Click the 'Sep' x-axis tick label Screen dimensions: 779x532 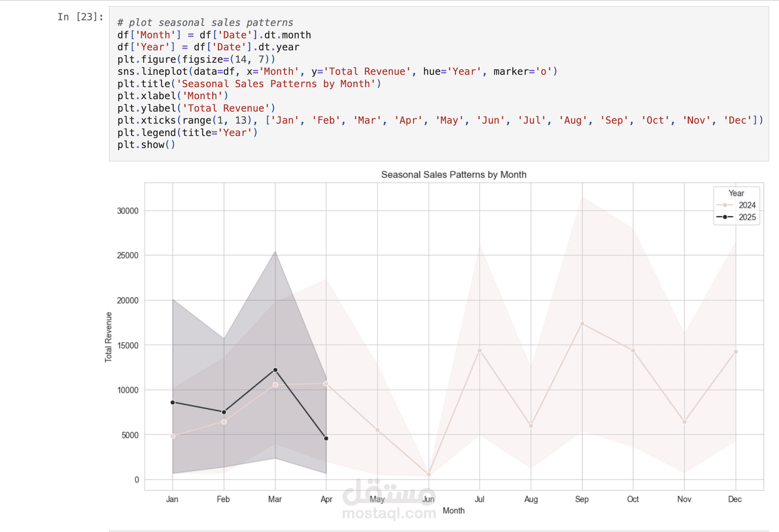click(581, 499)
